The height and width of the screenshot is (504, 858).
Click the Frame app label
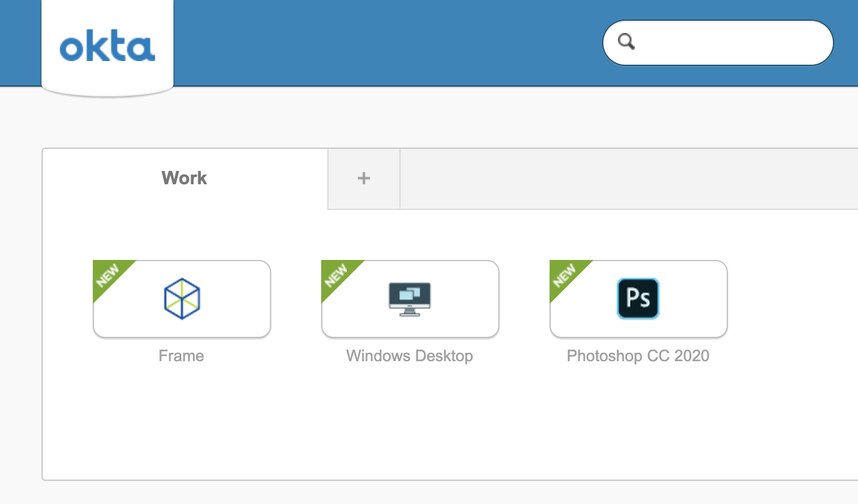(181, 356)
